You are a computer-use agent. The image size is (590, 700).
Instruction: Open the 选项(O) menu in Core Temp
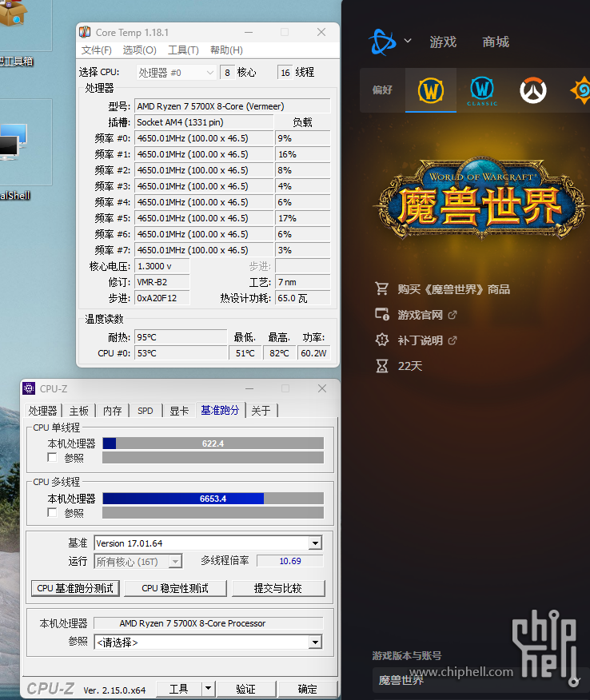coord(139,50)
